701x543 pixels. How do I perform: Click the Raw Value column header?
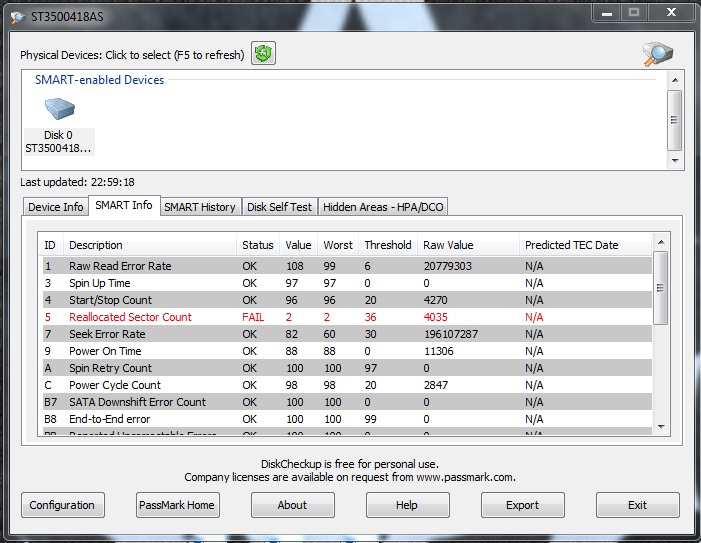click(x=468, y=245)
